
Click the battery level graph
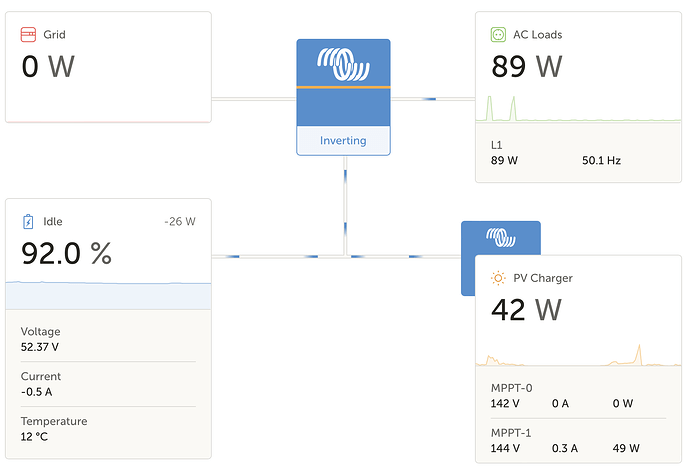[108, 295]
